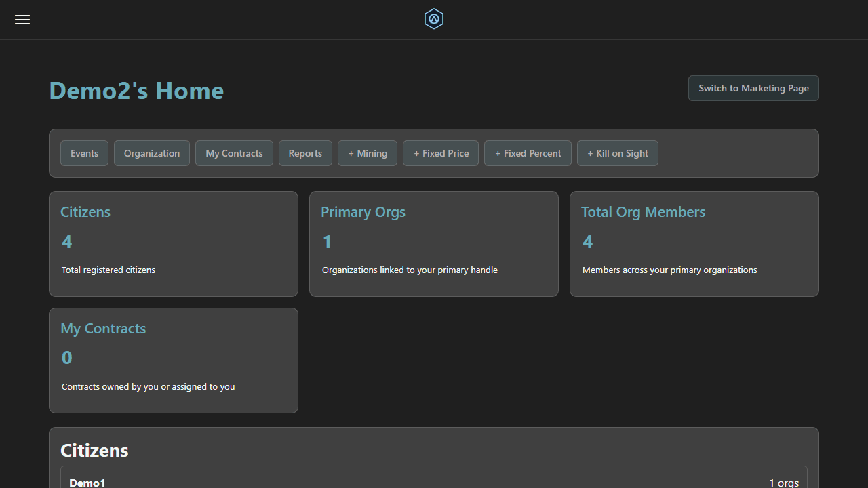Viewport: 868px width, 488px height.
Task: Create a new Mining contract
Action: point(367,153)
